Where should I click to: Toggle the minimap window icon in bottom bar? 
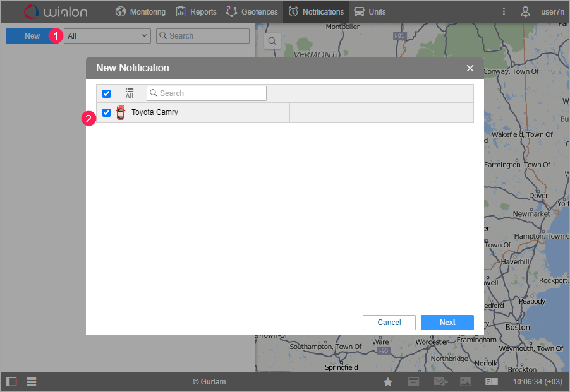click(x=492, y=382)
